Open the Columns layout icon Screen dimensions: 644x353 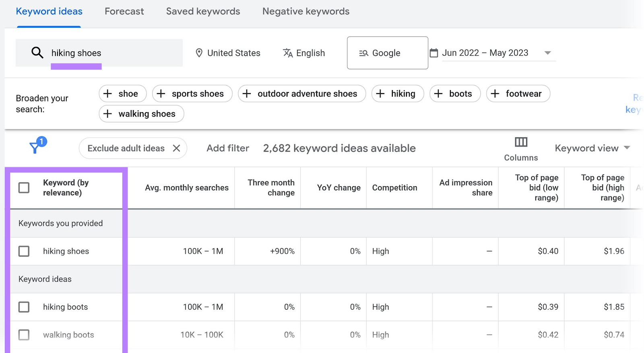click(521, 142)
